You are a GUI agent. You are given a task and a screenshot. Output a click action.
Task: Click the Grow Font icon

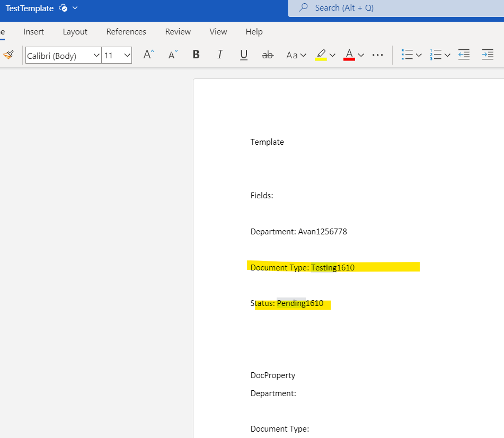148,55
